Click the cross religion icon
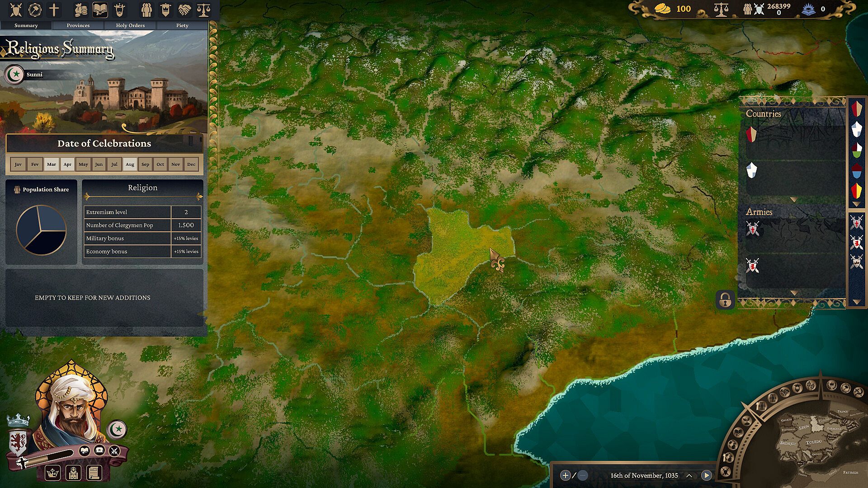The height and width of the screenshot is (488, 868). click(54, 9)
